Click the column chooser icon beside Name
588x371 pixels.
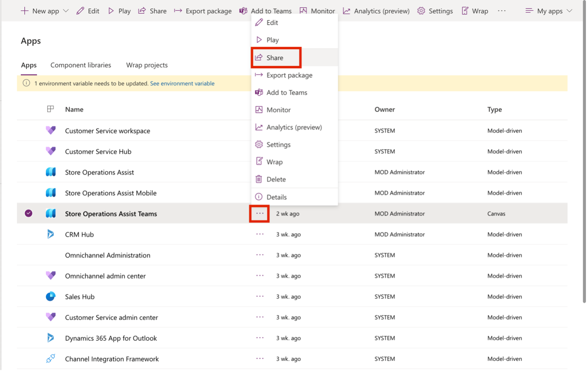tap(50, 109)
